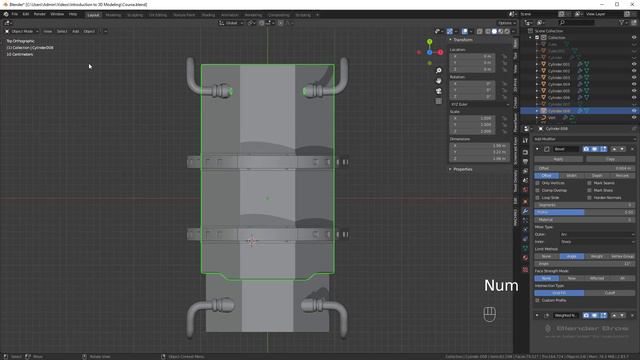Screen dimensions: 640x360
Task: Select Cylinder.003 in outliner
Action: (559, 78)
